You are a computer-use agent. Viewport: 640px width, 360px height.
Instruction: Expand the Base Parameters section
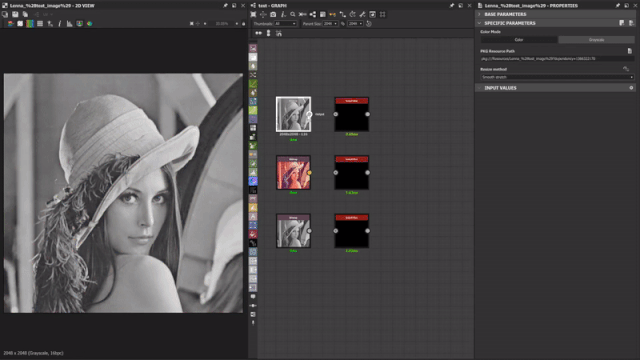point(479,14)
